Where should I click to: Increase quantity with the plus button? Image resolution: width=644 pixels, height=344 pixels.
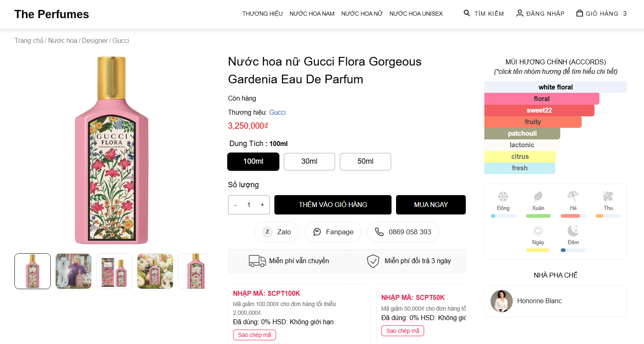pyautogui.click(x=262, y=205)
